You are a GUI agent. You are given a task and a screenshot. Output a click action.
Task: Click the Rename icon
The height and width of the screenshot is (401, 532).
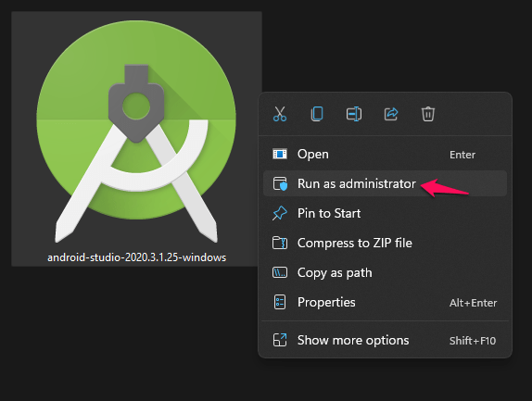pyautogui.click(x=354, y=114)
